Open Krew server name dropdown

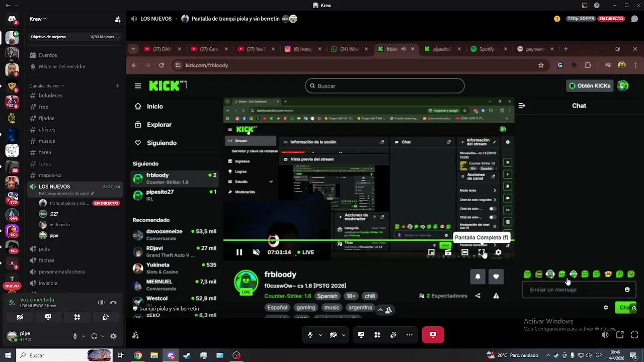pyautogui.click(x=38, y=19)
